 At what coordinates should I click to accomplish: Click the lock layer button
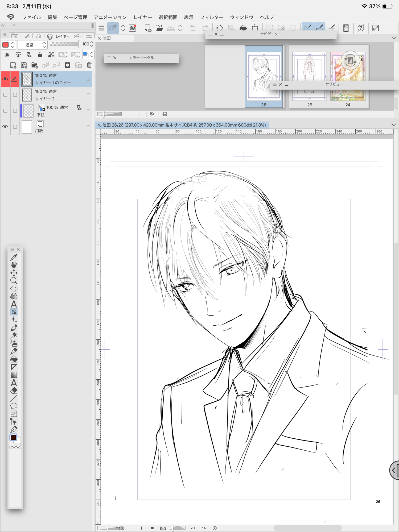coord(40,55)
